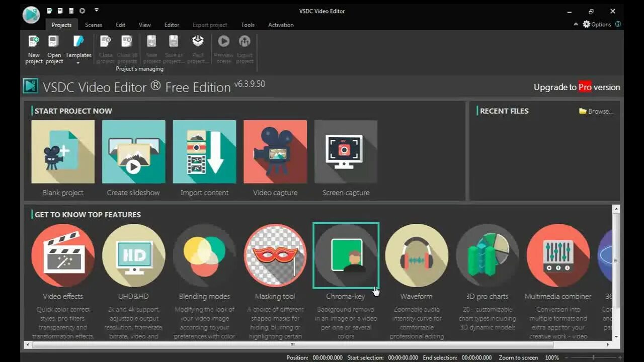The width and height of the screenshot is (644, 362).
Task: Click Zoom to screen in status bar
Action: 518,357
